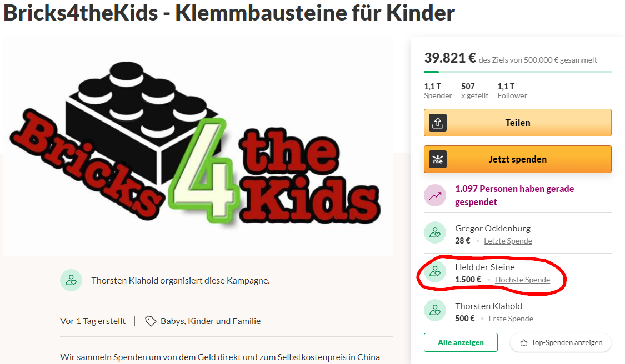Open the Höchste Spende link
This screenshot has height=364, width=625.
tap(522, 280)
